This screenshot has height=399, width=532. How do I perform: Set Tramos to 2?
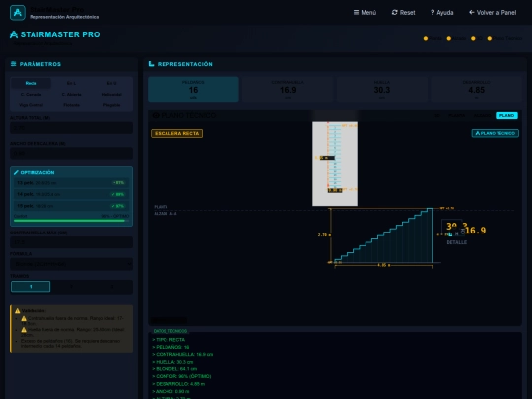pyautogui.click(x=71, y=287)
